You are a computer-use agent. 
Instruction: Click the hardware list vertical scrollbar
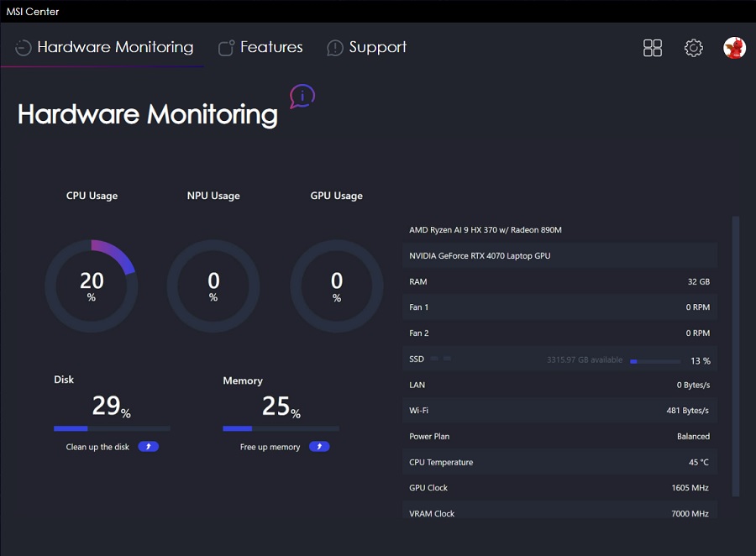(x=736, y=356)
